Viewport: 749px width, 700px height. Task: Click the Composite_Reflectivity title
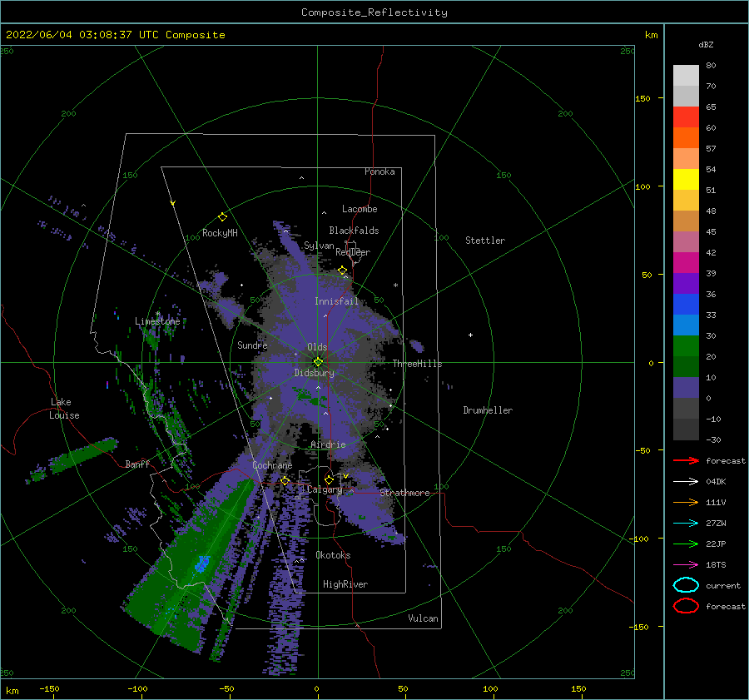coord(374,12)
